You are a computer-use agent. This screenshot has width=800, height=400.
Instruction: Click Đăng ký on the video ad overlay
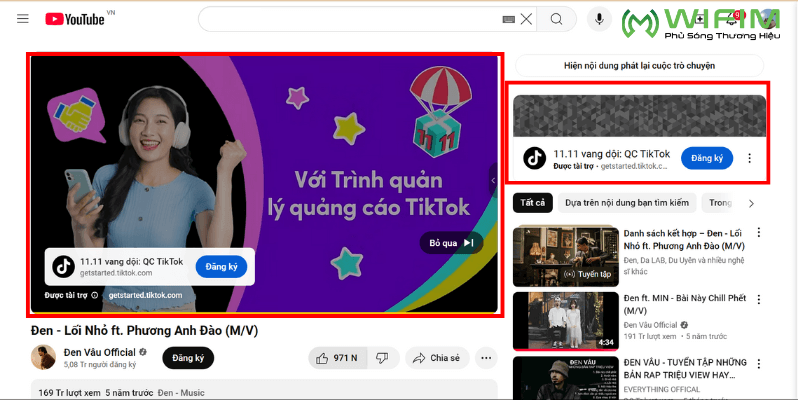(221, 267)
